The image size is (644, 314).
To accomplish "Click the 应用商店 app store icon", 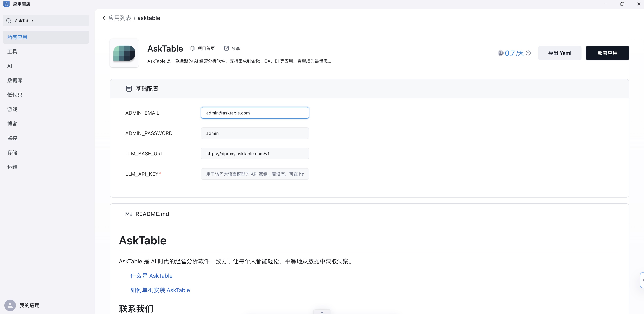I will [7, 4].
